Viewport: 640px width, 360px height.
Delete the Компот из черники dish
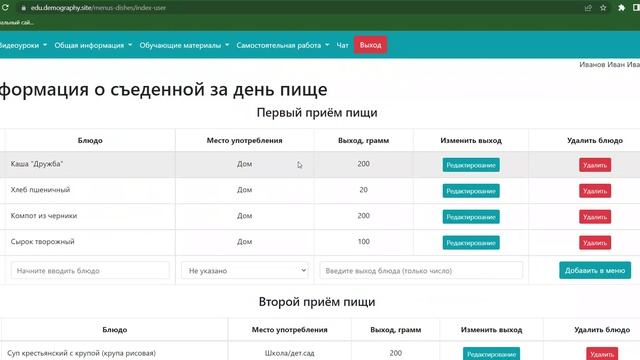pyautogui.click(x=595, y=217)
